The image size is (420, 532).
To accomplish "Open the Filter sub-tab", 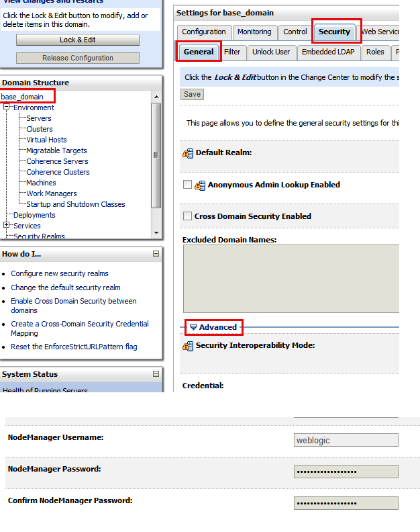I will [x=232, y=52].
